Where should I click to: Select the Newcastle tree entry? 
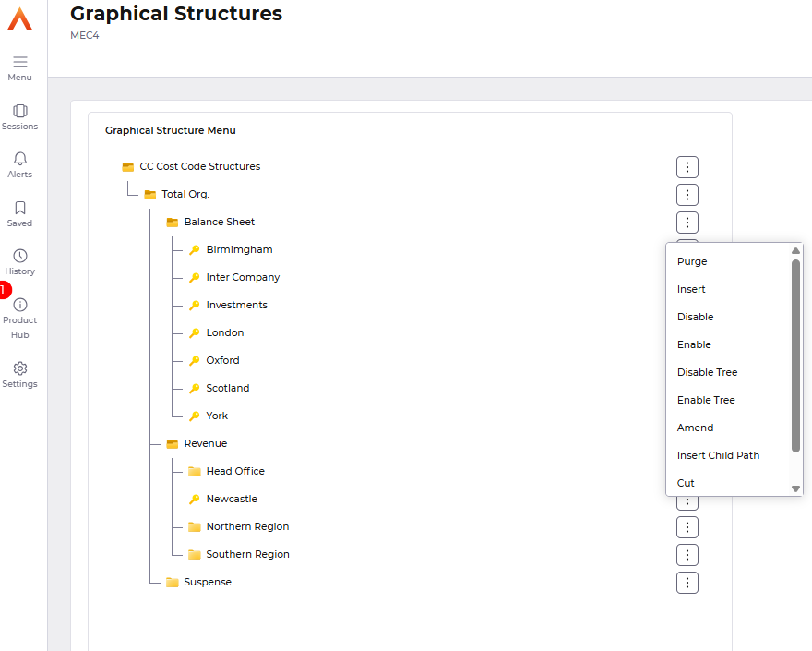click(x=232, y=499)
